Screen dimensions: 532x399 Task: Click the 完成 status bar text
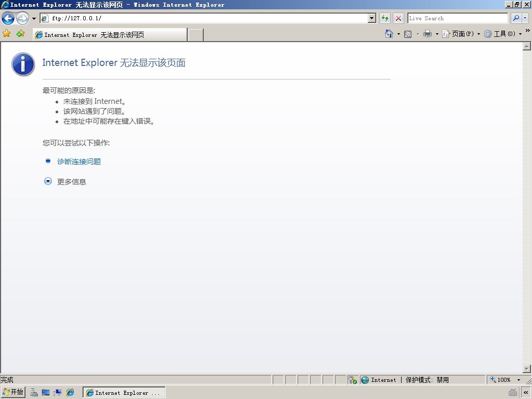[x=7, y=380]
